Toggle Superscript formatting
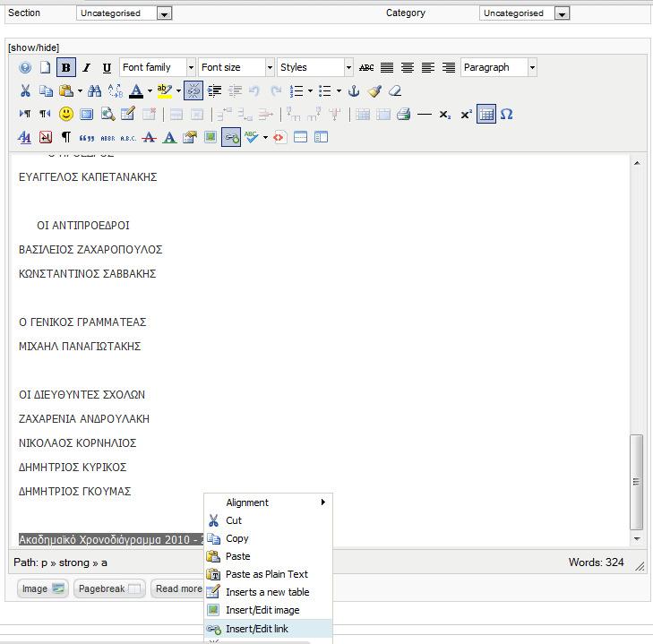653x644 pixels. point(466,114)
